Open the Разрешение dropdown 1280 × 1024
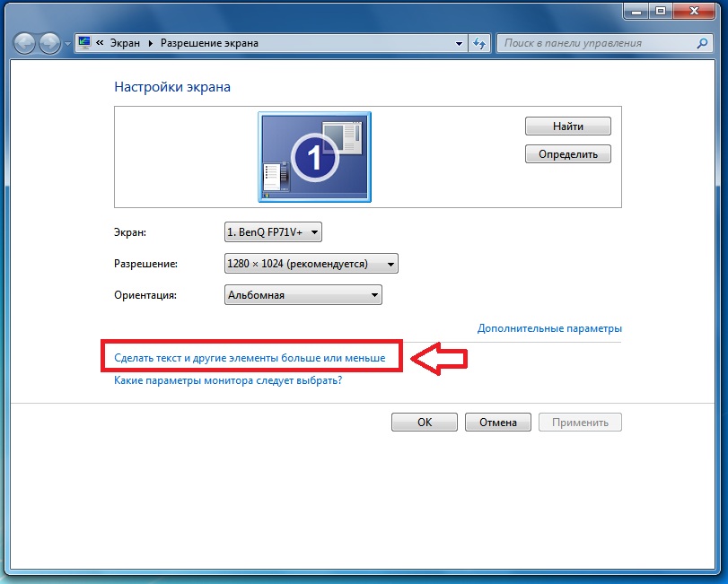Viewport: 728px width, 584px height. [311, 264]
